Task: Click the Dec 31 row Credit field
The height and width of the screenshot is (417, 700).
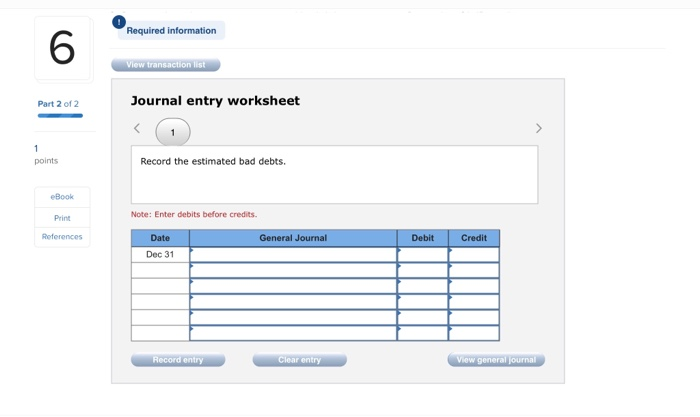Action: tap(474, 254)
